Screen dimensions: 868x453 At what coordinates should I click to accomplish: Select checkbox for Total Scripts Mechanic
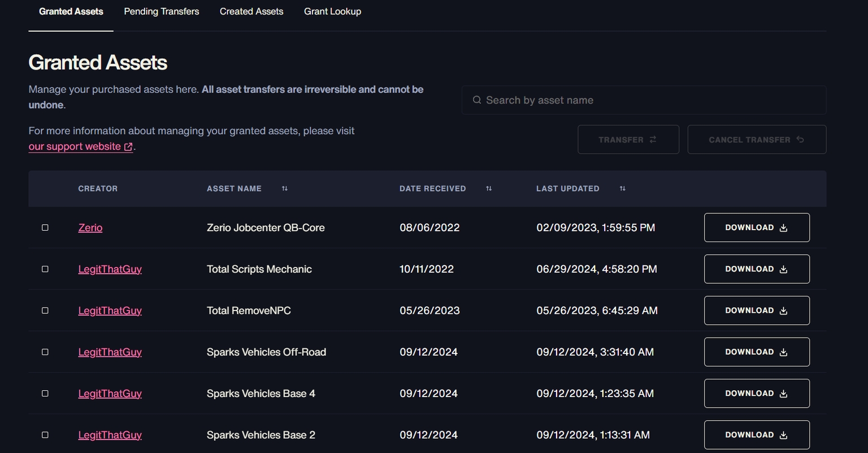coord(45,269)
